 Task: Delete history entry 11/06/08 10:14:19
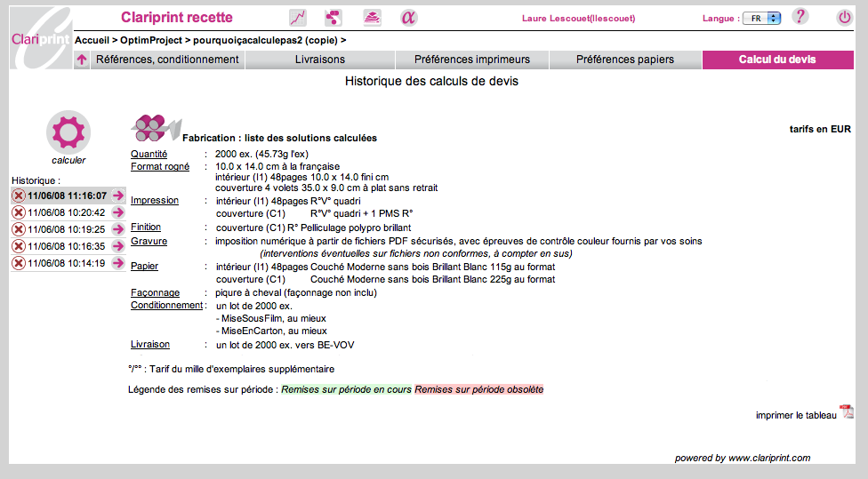[18, 264]
